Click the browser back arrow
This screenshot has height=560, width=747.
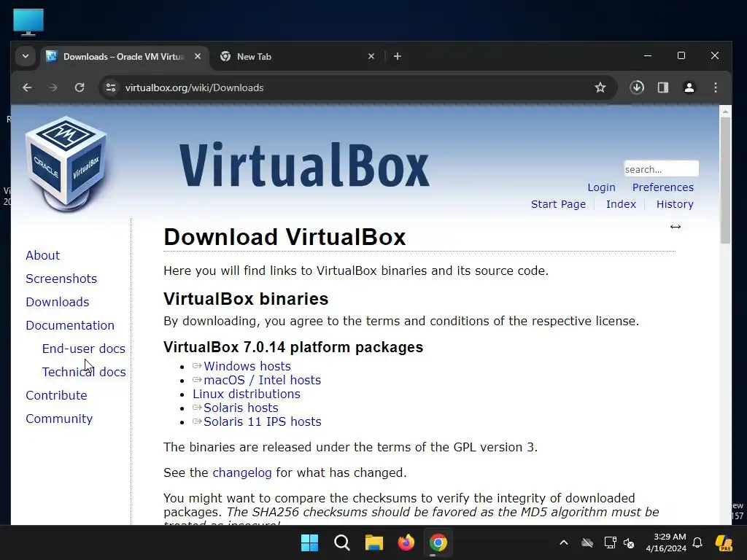pos(27,87)
